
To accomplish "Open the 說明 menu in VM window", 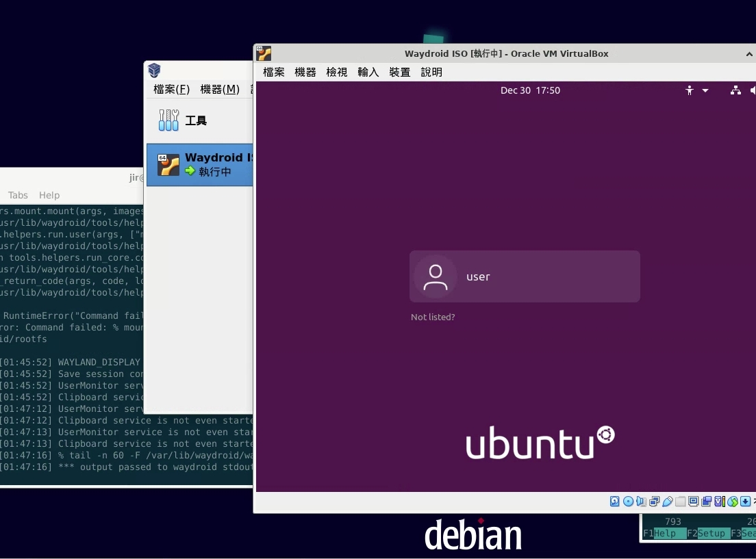I will click(431, 73).
